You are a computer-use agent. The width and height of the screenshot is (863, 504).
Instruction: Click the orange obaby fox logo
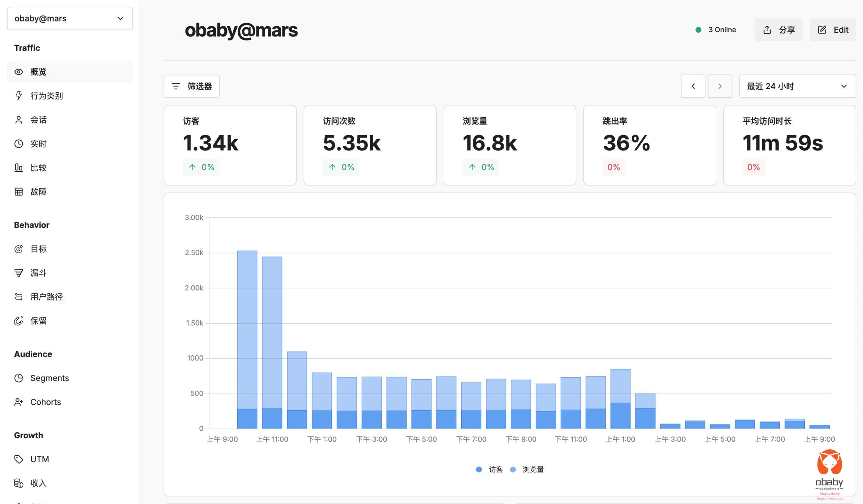click(x=829, y=462)
